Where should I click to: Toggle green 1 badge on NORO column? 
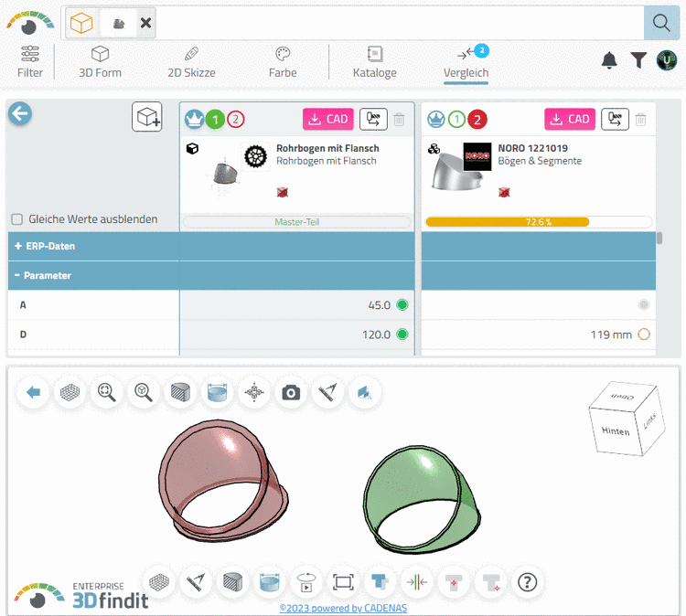tap(456, 119)
